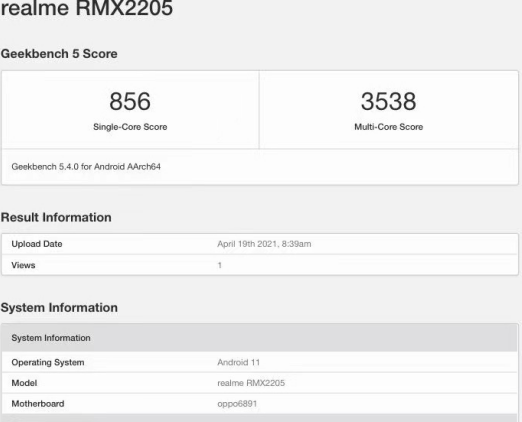The height and width of the screenshot is (422, 522).
Task: Click the realme RMX2205 model value
Action: pos(251,383)
